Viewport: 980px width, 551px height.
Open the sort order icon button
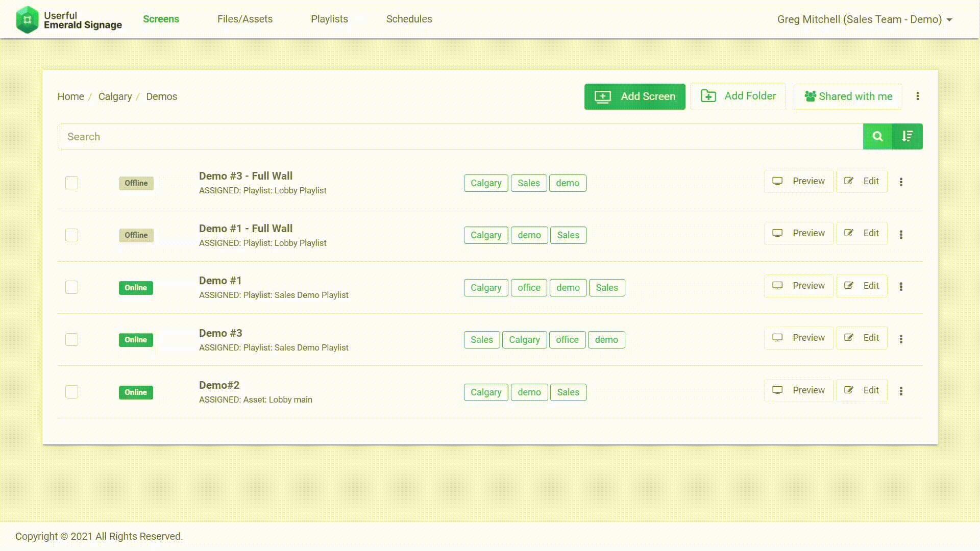pyautogui.click(x=908, y=136)
